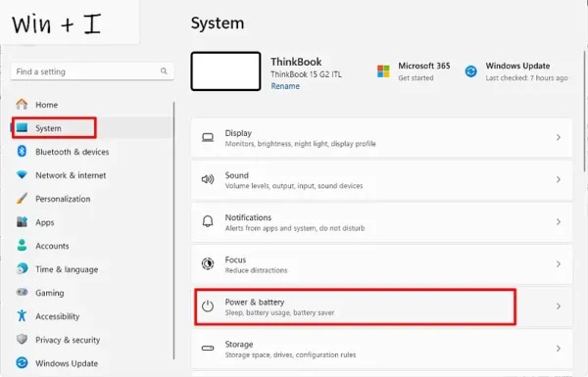
Task: Expand the Display settings chevron
Action: point(559,137)
